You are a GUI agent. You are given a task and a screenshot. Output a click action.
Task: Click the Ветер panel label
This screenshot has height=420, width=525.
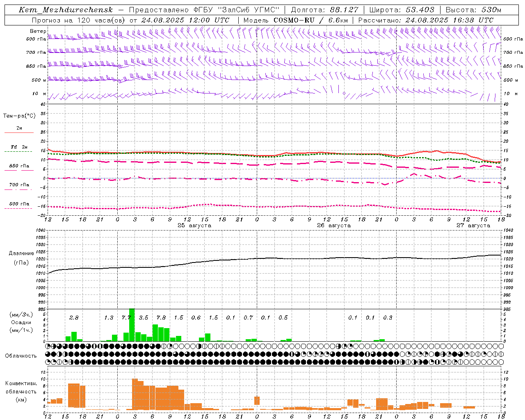38,31
